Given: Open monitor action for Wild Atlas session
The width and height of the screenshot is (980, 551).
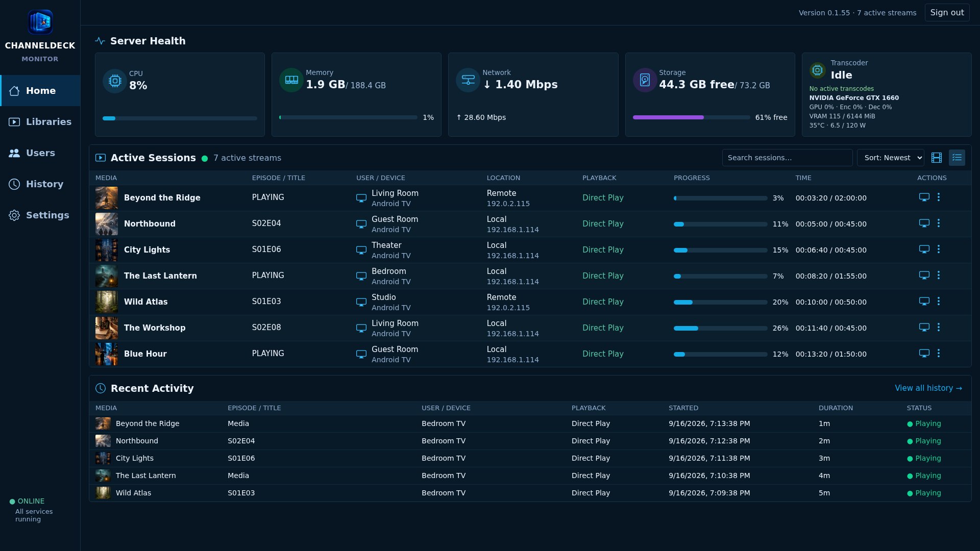Looking at the screenshot, I should [x=924, y=302].
